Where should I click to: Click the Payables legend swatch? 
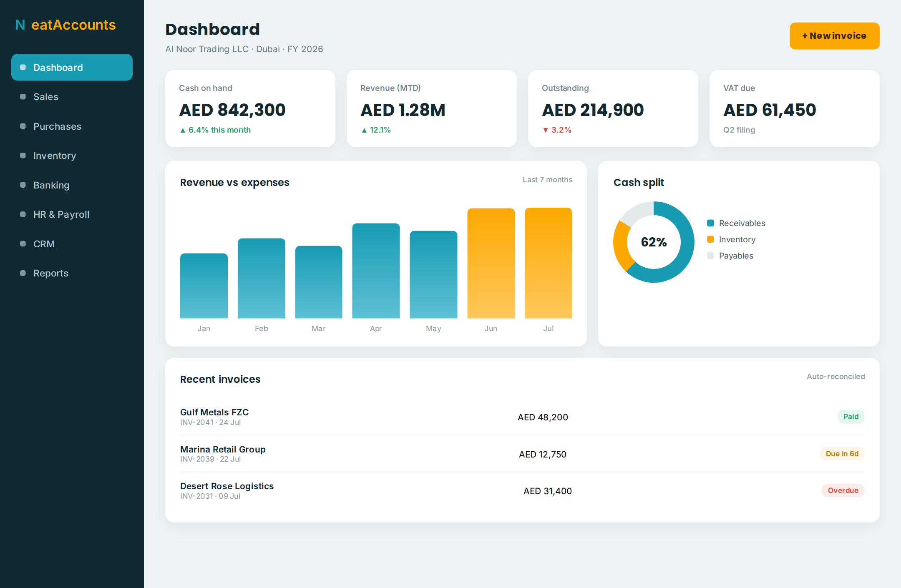710,256
